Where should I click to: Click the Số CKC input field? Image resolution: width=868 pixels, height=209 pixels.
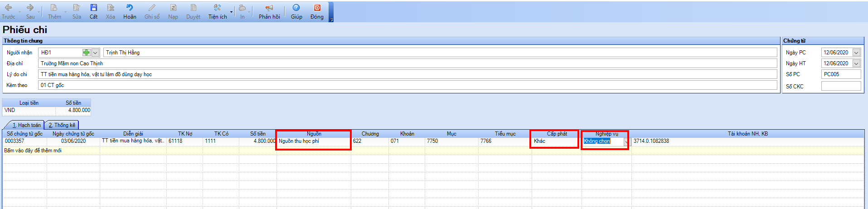point(841,86)
